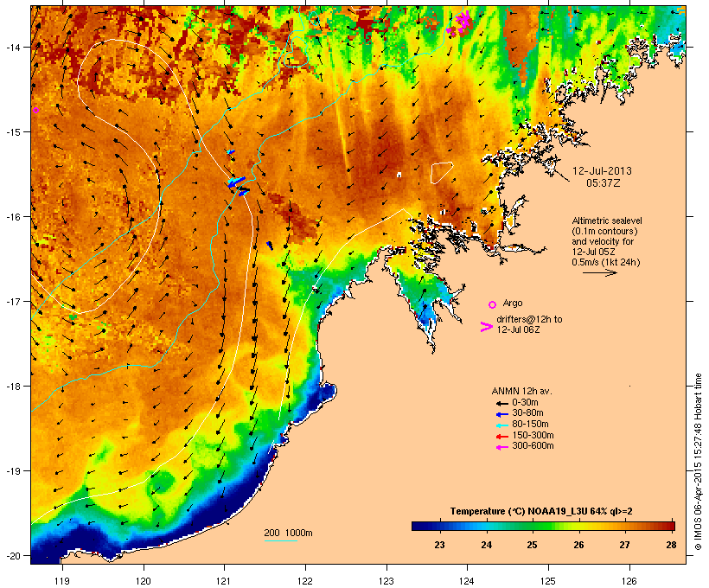Click the black 0-30m legend arrow
709x588 pixels.
pyautogui.click(x=501, y=403)
